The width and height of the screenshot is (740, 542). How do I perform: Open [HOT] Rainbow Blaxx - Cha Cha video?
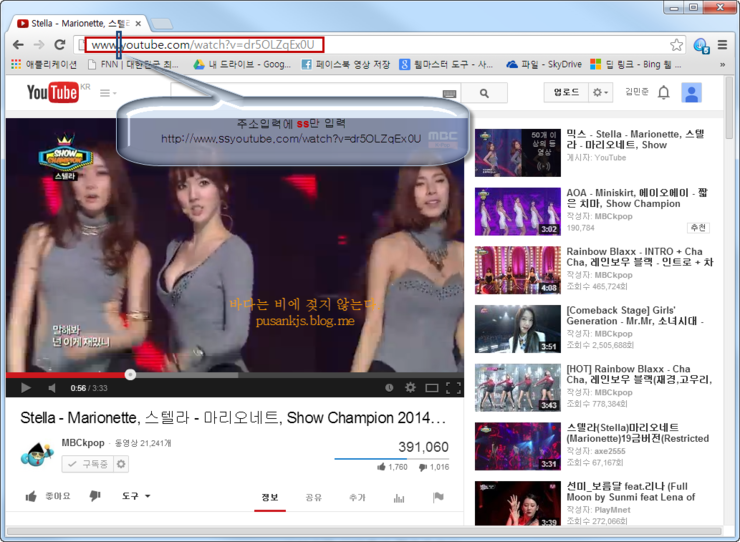(639, 374)
